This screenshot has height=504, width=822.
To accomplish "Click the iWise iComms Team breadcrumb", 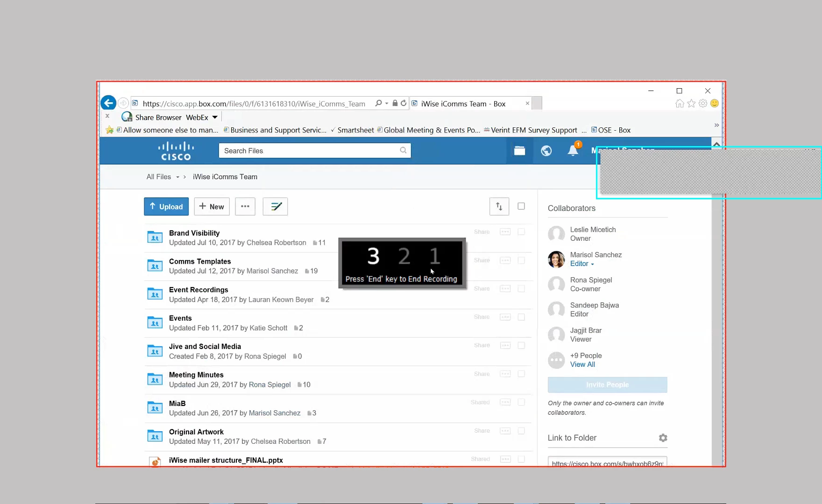I will pyautogui.click(x=225, y=177).
